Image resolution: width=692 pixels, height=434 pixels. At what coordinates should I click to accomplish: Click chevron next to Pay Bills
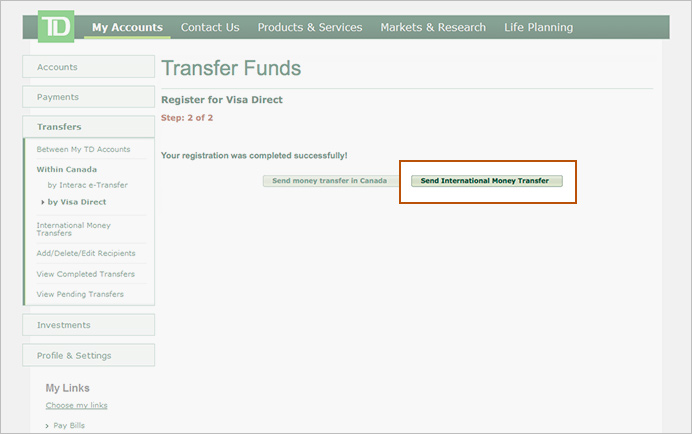click(47, 426)
